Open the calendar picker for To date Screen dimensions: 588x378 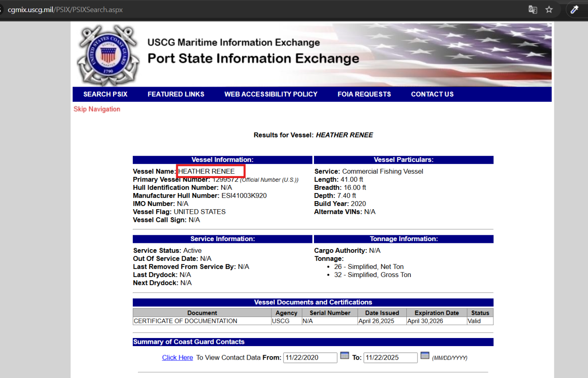click(x=425, y=356)
